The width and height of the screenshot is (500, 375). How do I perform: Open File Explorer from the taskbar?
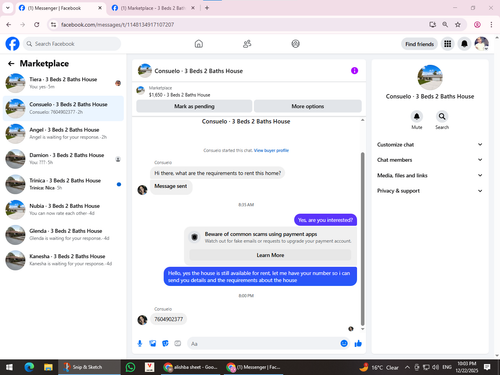coord(48,367)
